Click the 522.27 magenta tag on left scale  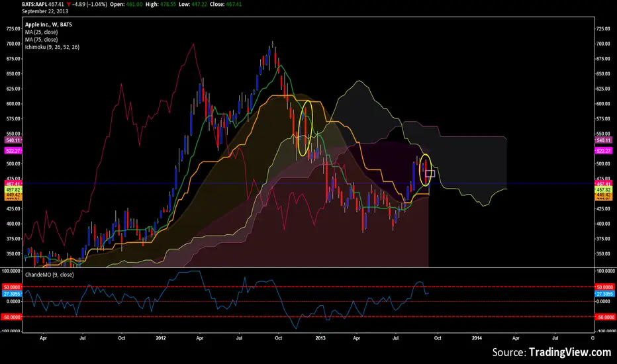point(13,151)
